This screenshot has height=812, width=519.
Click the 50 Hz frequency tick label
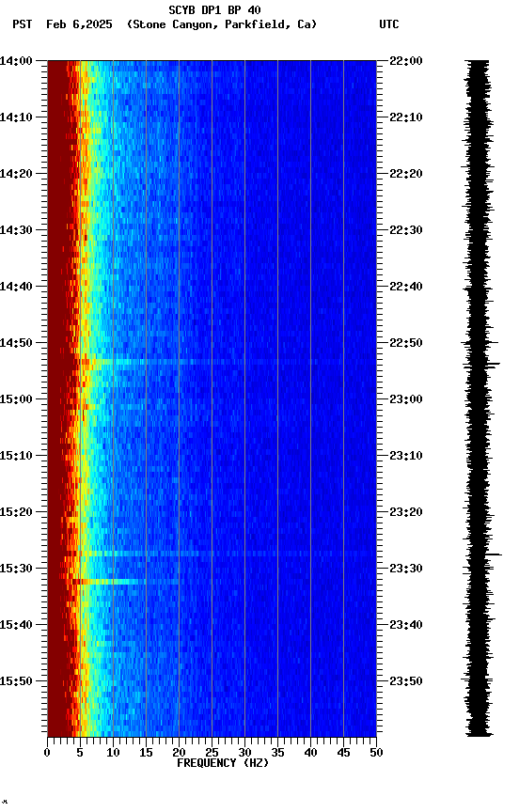click(377, 753)
